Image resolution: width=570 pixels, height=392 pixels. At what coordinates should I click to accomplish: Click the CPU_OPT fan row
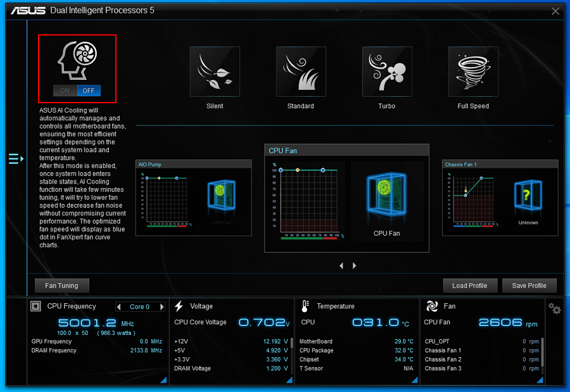tap(482, 341)
